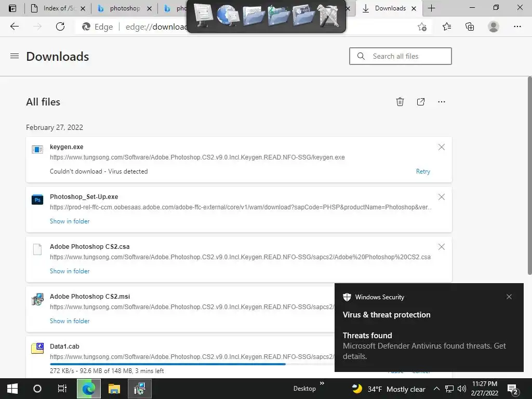Open a new tab with plus button
The image size is (532, 399).
tap(431, 8)
